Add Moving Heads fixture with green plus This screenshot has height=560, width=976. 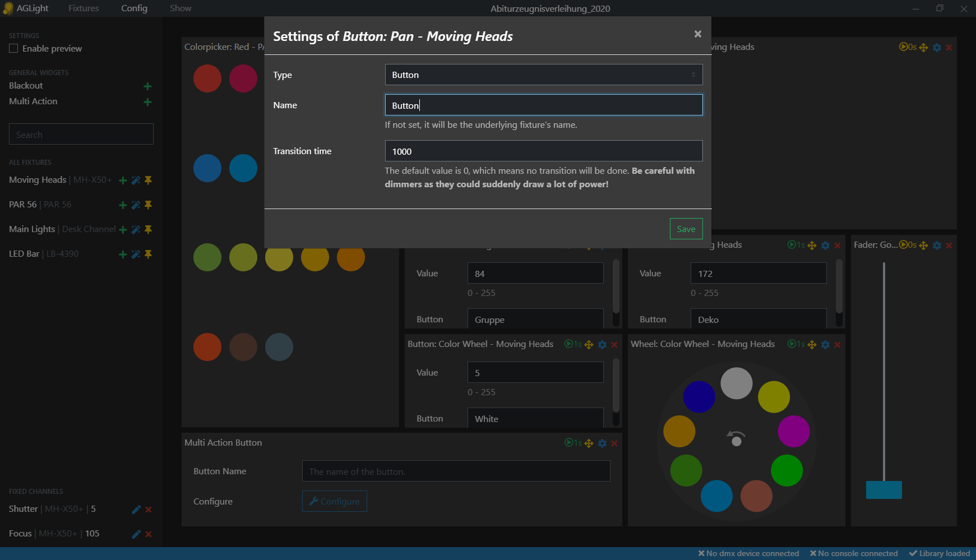[x=123, y=181]
